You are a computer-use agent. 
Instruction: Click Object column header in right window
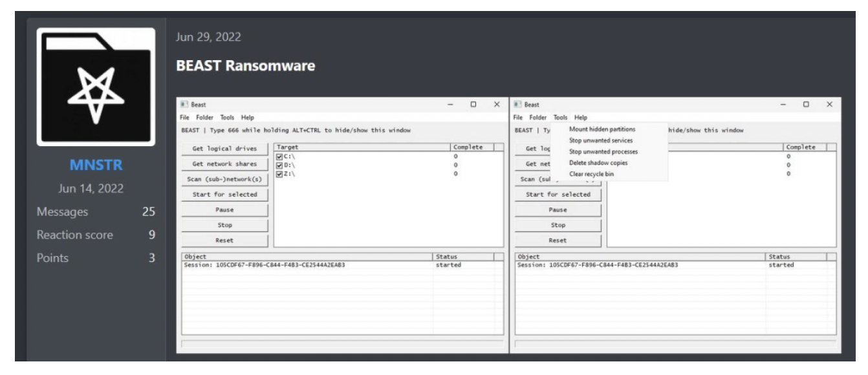pos(640,256)
